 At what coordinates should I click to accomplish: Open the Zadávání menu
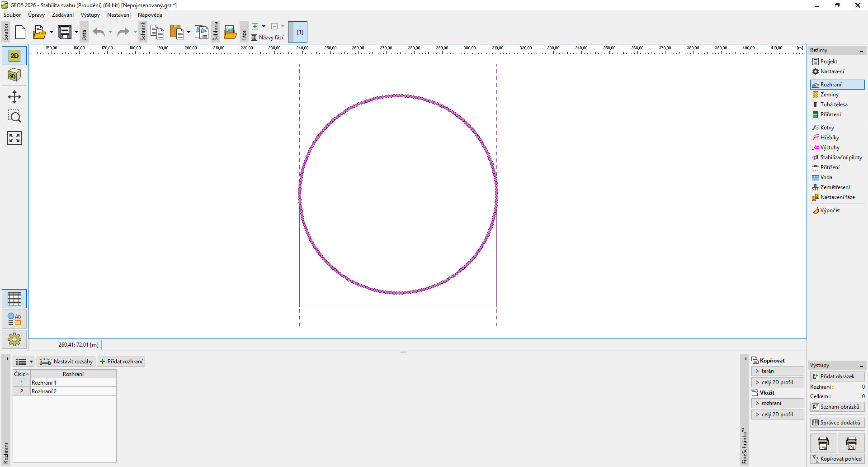62,15
